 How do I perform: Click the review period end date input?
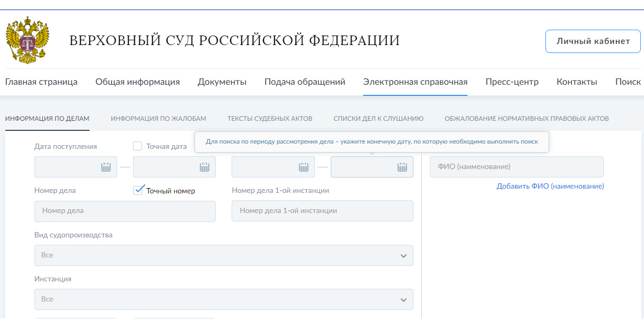click(372, 167)
